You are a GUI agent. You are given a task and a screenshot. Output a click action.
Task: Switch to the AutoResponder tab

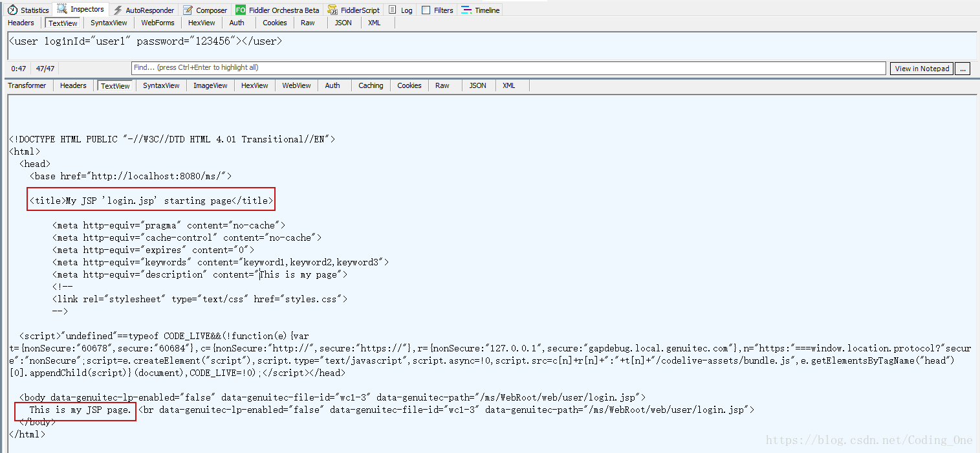(144, 10)
